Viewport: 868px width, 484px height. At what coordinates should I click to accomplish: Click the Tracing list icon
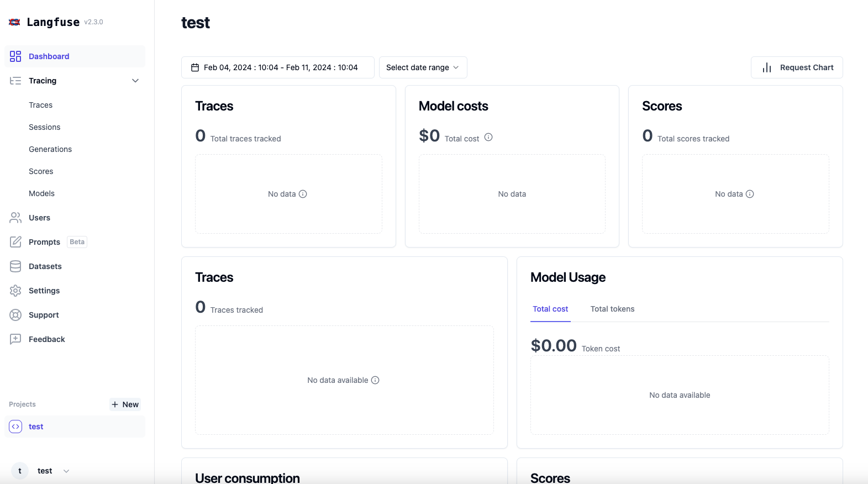click(x=15, y=81)
